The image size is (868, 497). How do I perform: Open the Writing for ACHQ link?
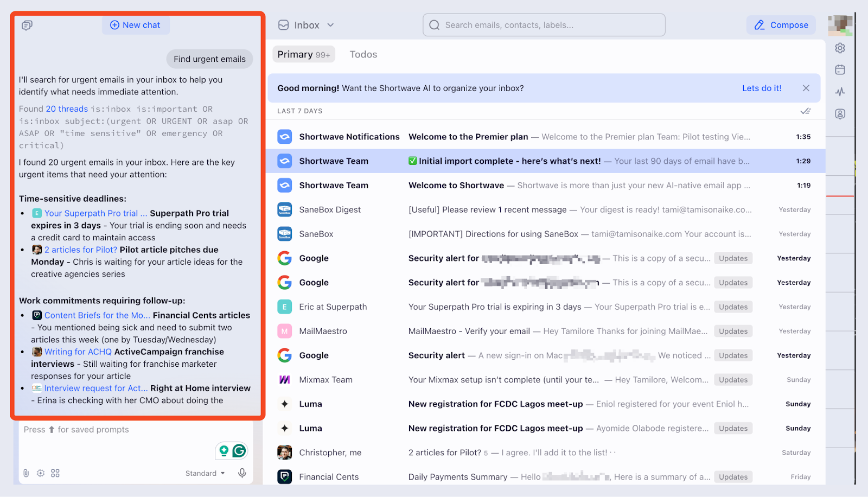click(78, 352)
